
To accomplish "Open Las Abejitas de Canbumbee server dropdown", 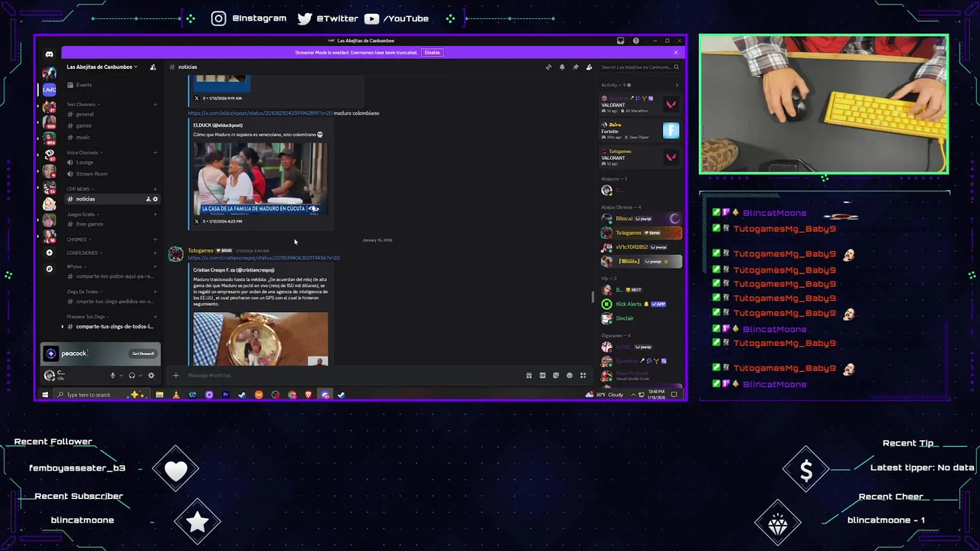I will [x=103, y=67].
